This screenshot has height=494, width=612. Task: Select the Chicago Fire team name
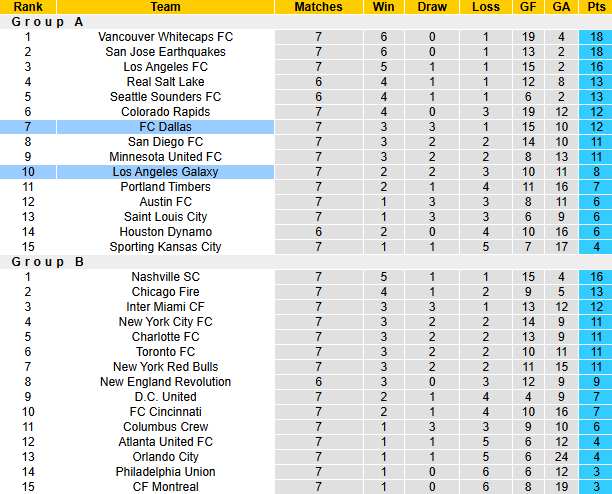click(165, 292)
